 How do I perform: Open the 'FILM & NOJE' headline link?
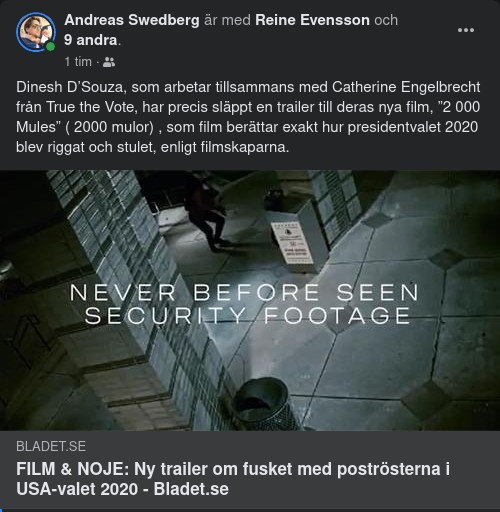(x=233, y=479)
